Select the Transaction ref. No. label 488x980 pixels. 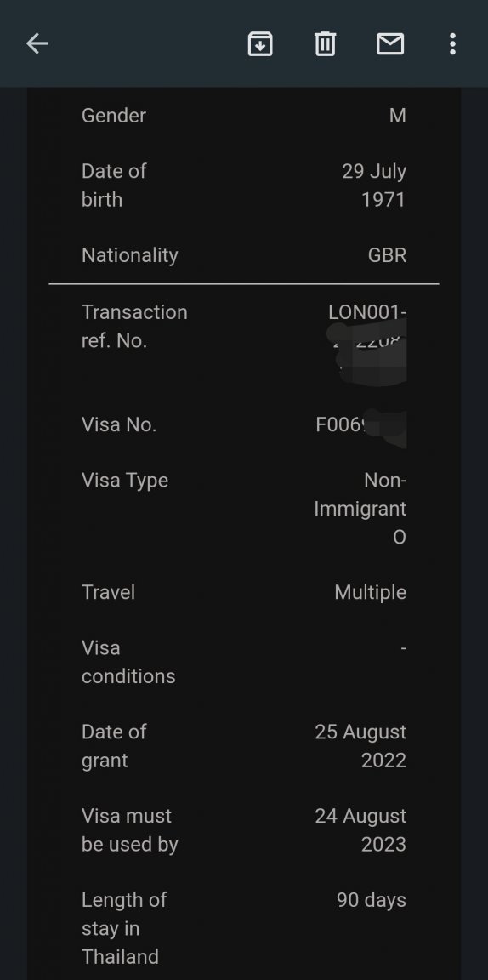coord(134,327)
